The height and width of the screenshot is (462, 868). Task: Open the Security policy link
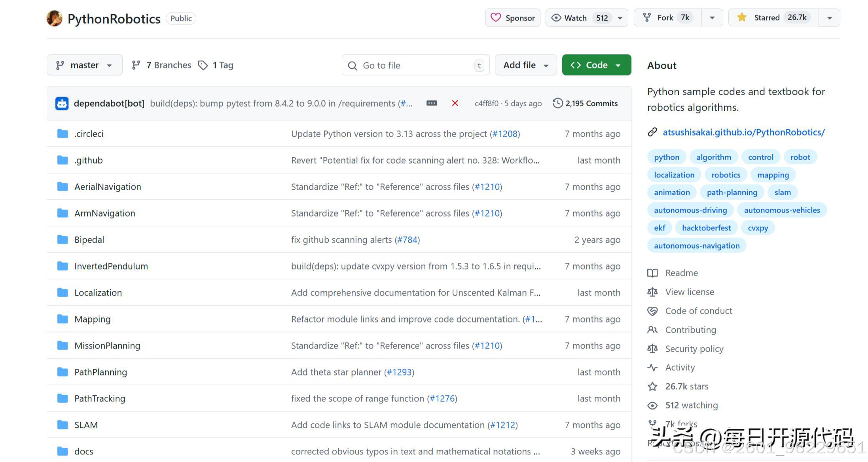click(x=694, y=349)
